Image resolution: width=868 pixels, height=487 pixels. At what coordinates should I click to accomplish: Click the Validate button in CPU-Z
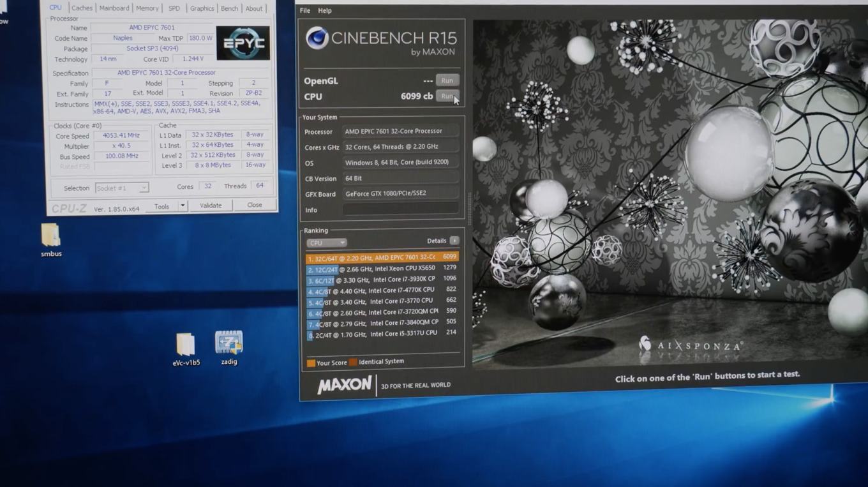click(x=211, y=206)
